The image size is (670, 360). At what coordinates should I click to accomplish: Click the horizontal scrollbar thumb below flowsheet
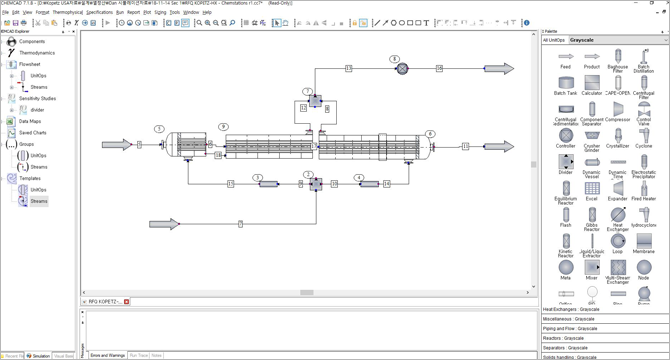pos(307,293)
